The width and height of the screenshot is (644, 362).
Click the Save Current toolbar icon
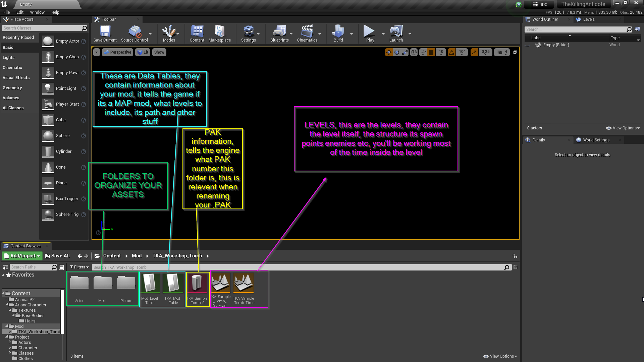coord(105,33)
